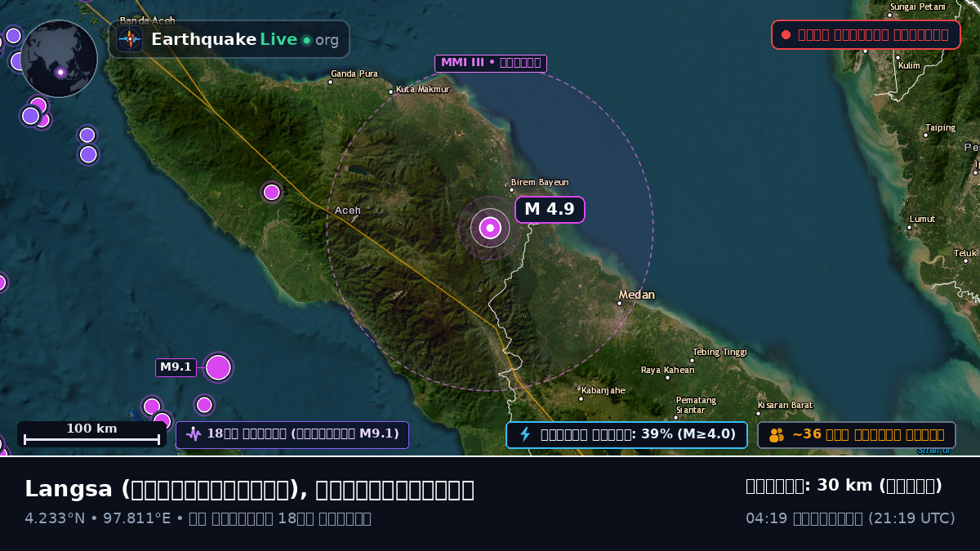980x551 pixels.
Task: Click the Aceh province label
Action: click(347, 211)
